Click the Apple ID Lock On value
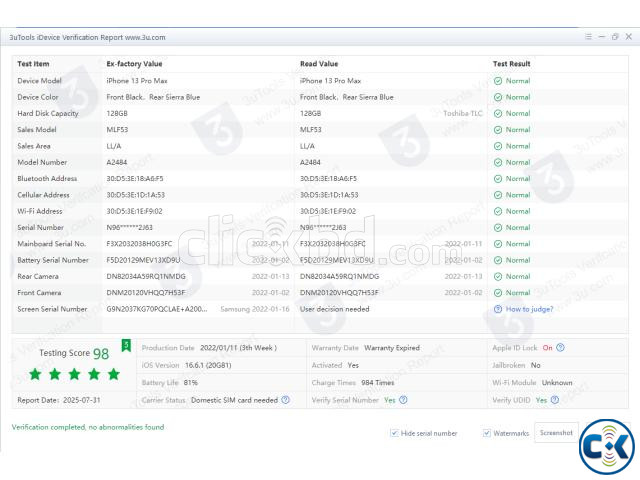 547,348
